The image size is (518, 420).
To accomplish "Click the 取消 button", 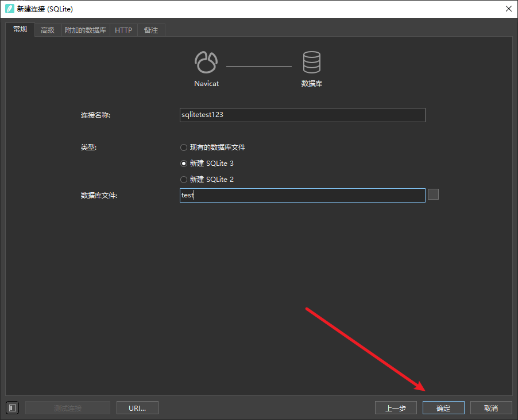I will 491,408.
